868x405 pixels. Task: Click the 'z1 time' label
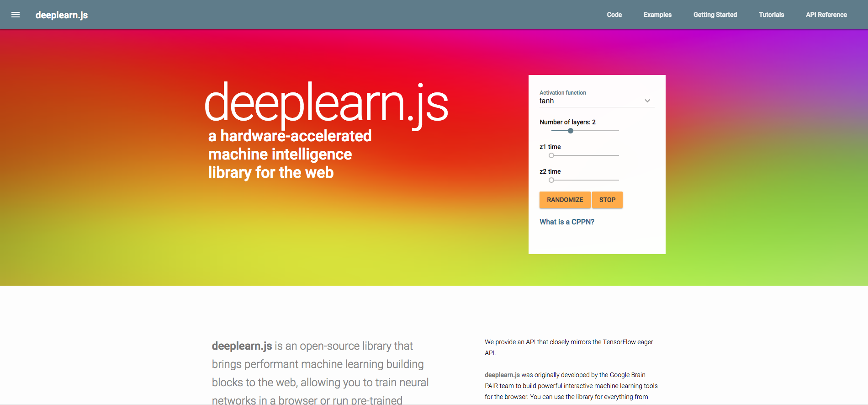pyautogui.click(x=550, y=147)
